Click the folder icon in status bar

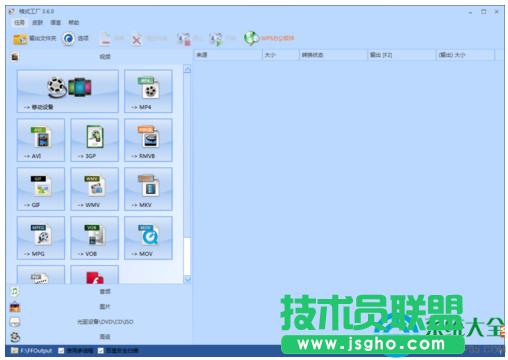15,350
